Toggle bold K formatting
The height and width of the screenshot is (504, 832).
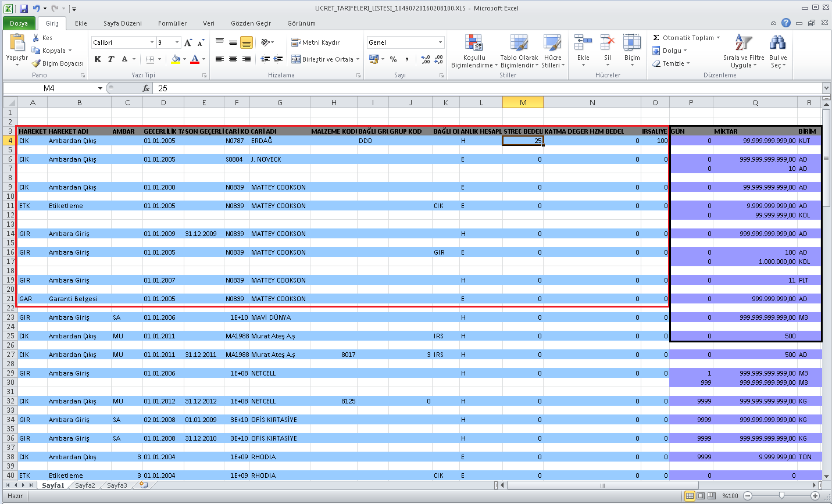click(98, 59)
